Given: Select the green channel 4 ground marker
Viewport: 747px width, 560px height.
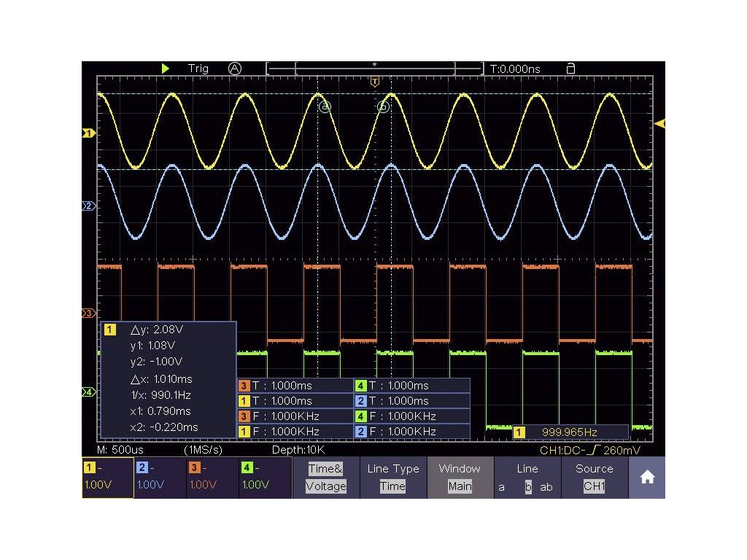Looking at the screenshot, I should click(x=88, y=392).
